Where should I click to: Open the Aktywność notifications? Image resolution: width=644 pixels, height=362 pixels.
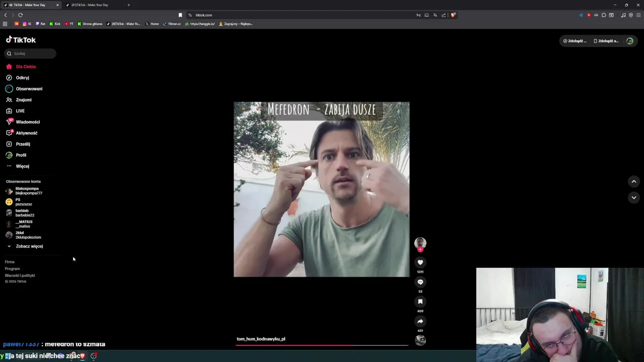(x=22, y=133)
